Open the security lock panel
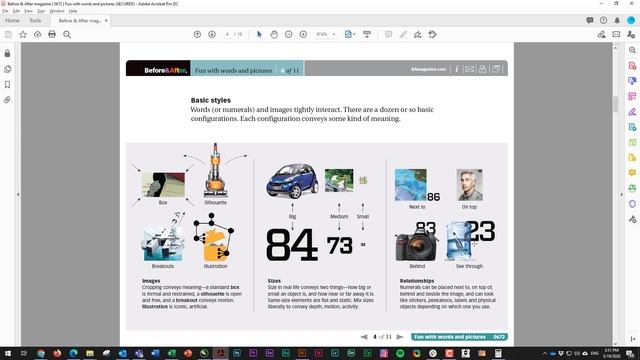 pos(7,53)
